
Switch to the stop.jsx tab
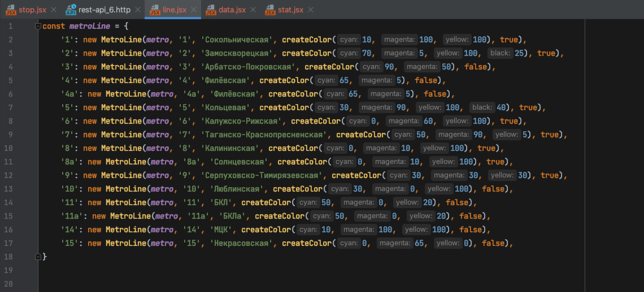point(32,10)
